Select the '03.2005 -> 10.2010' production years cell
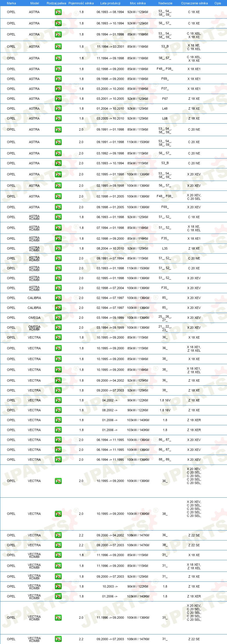The width and height of the screenshot is (227, 644). 110,118
